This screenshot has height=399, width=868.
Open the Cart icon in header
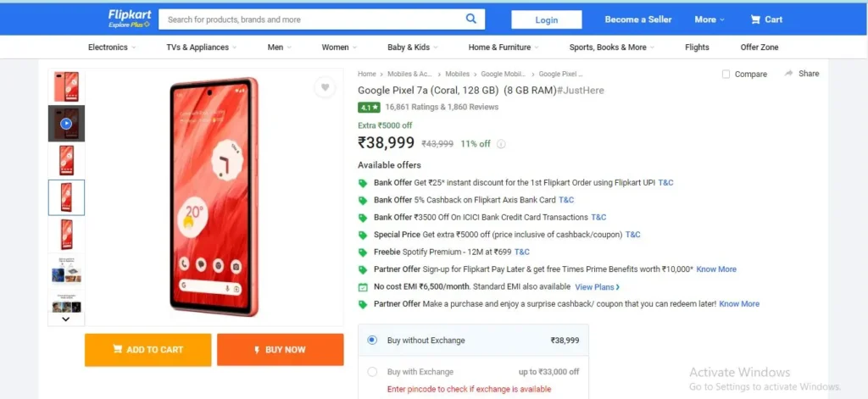(755, 19)
